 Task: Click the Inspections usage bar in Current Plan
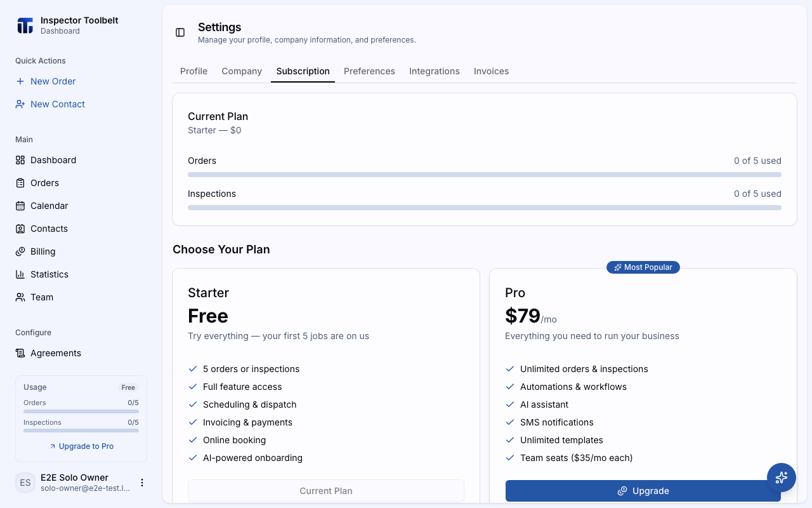485,208
